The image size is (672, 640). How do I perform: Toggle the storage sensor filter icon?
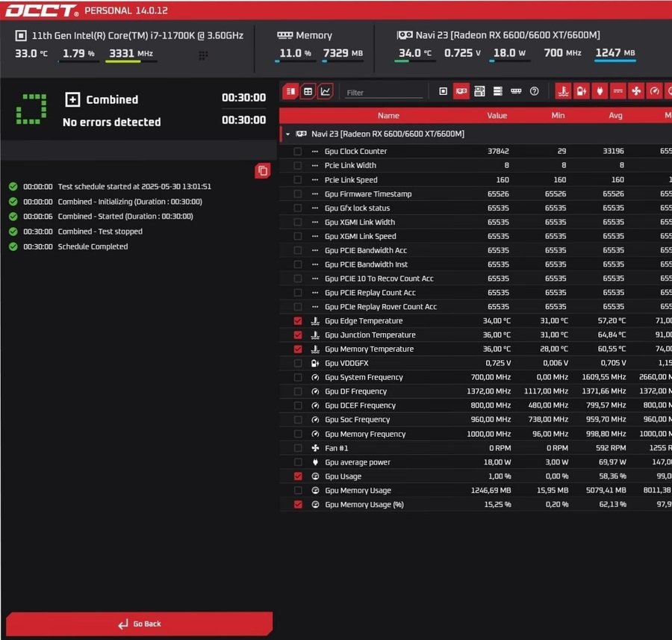coord(497,91)
